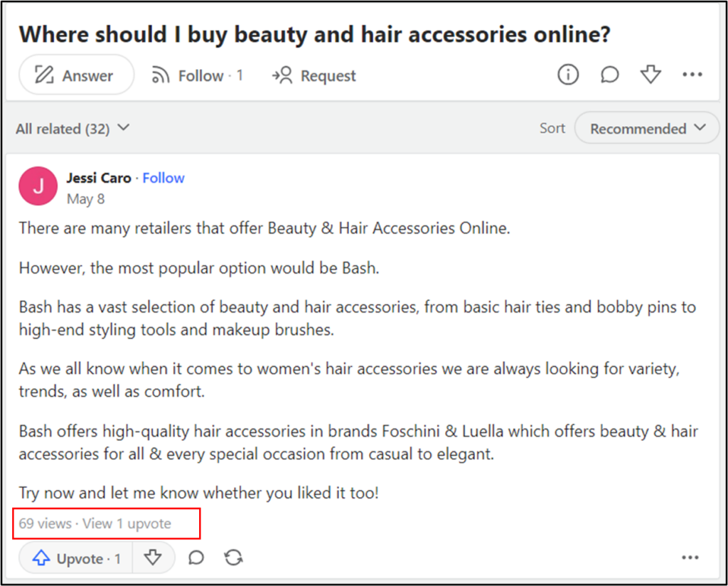Upvote Jessi Caro's answer

pyautogui.click(x=77, y=558)
